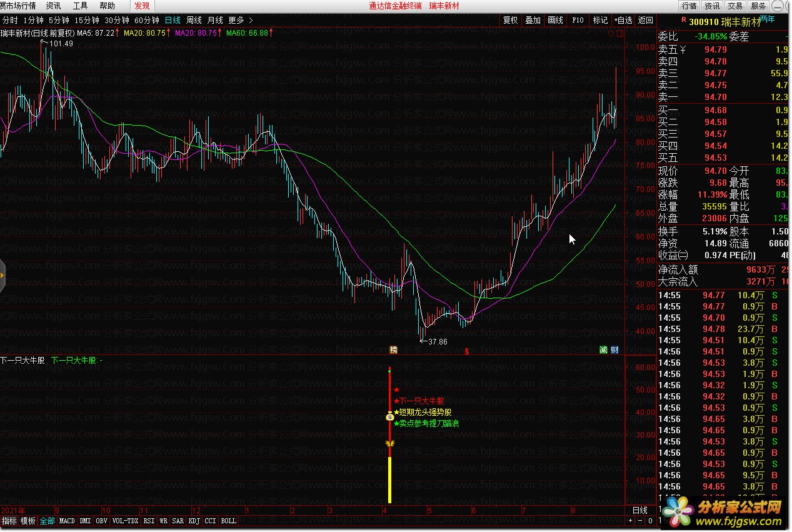Click the 300910 stock code
Viewport: 792px width, 532px height.
coord(704,22)
